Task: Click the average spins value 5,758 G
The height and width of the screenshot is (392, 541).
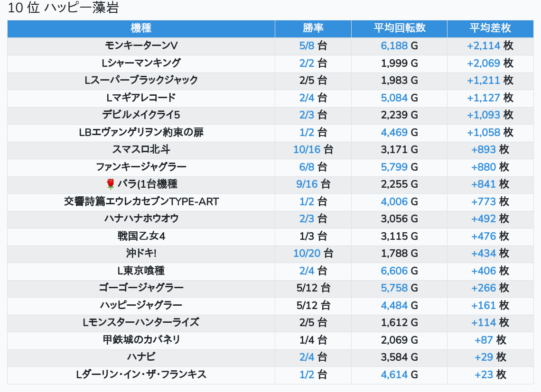Action: pyautogui.click(x=400, y=288)
